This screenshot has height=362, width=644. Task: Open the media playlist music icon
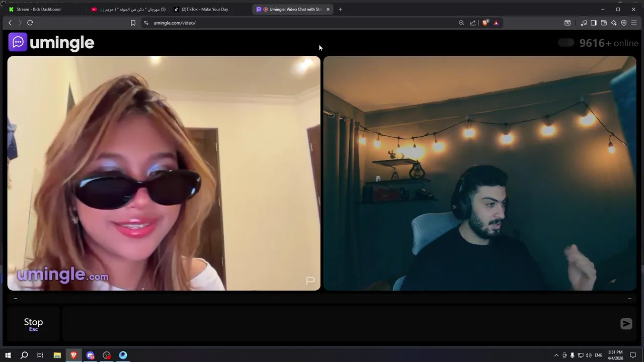coord(584,23)
